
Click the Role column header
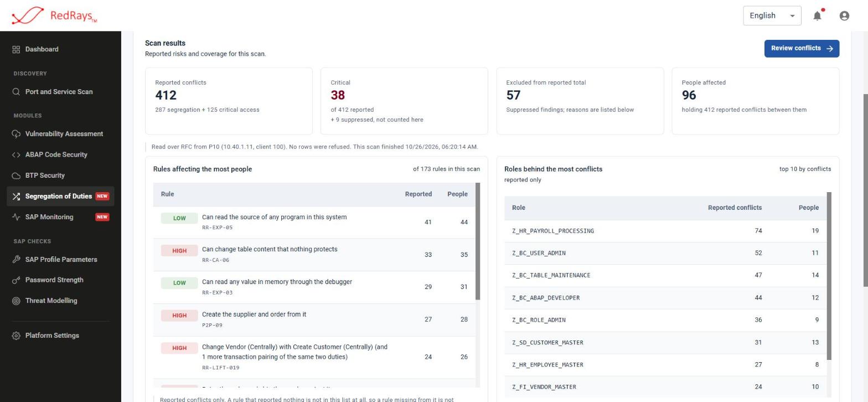pyautogui.click(x=519, y=208)
